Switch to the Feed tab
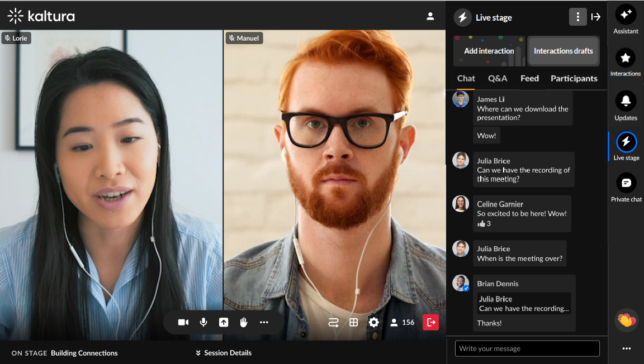Image resolution: width=644 pixels, height=364 pixels. (x=529, y=78)
